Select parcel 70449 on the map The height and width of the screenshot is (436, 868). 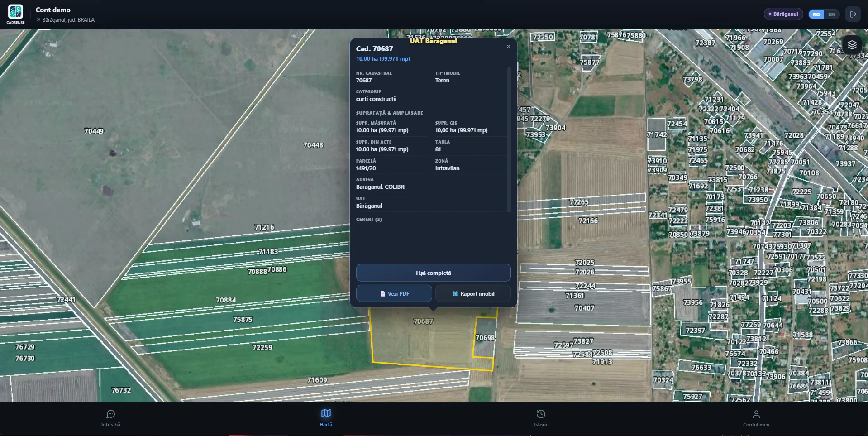click(x=94, y=131)
